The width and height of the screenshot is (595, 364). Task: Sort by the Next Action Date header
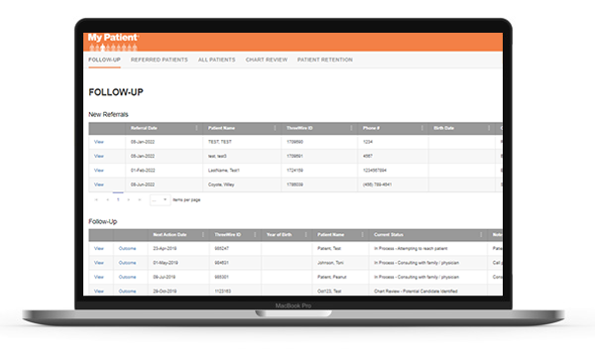click(170, 235)
